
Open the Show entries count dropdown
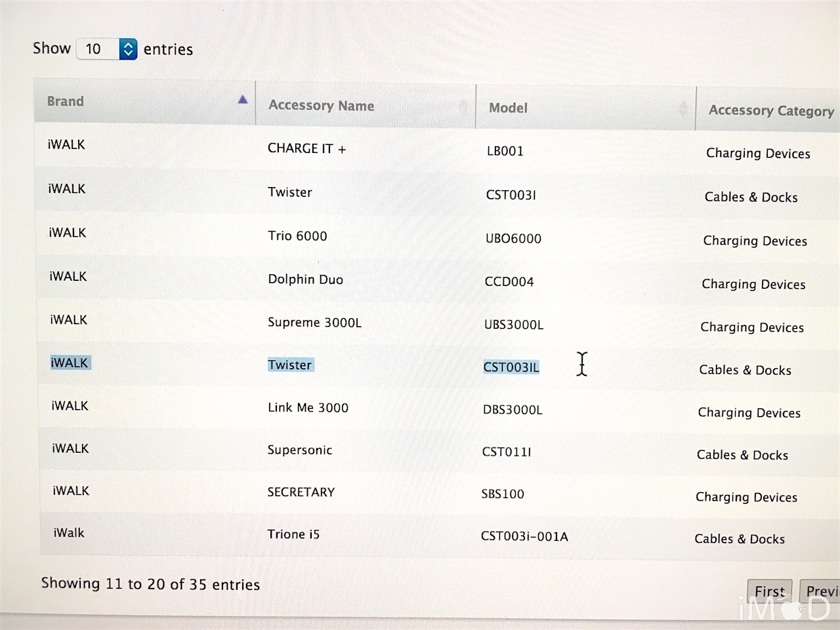coord(106,49)
